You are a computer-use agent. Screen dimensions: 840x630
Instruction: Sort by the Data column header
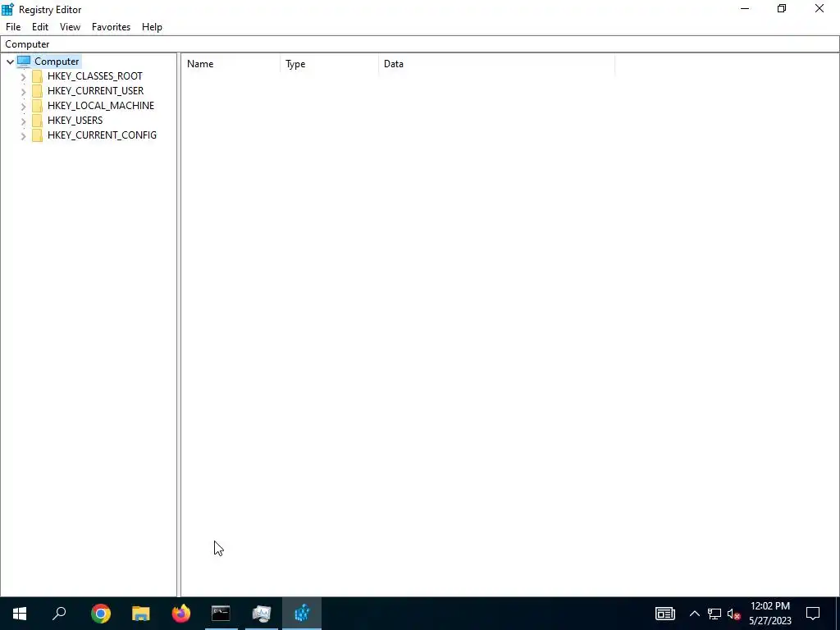(496, 64)
